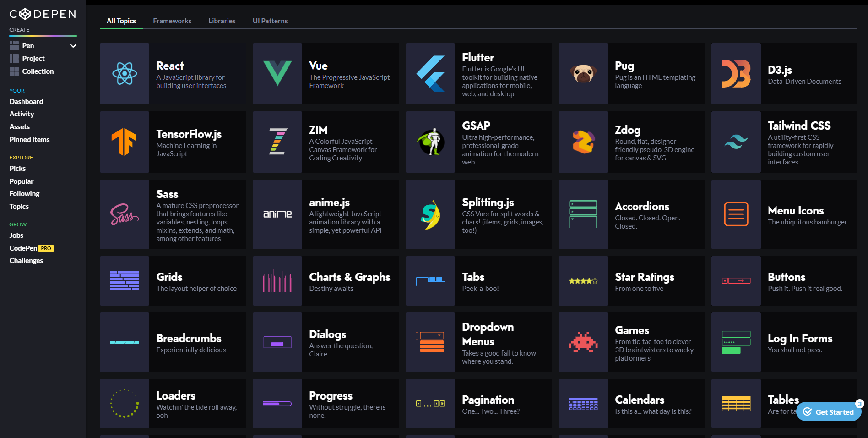Open the Grids brick icon

coord(125,281)
